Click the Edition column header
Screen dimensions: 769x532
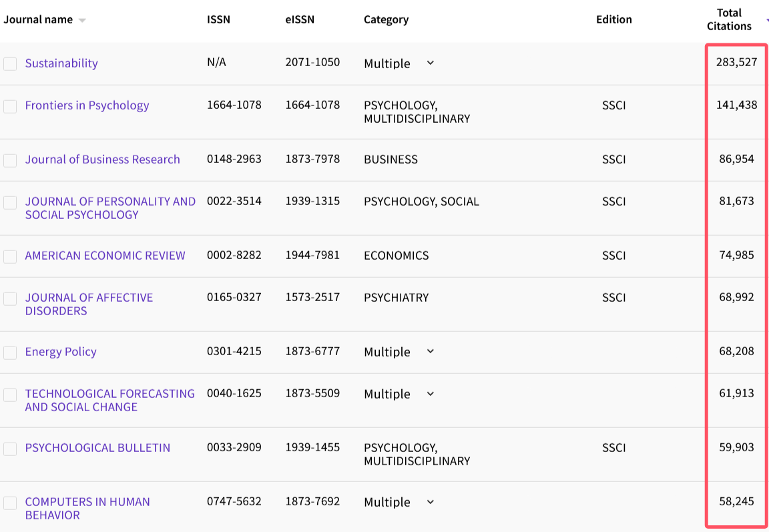(613, 19)
